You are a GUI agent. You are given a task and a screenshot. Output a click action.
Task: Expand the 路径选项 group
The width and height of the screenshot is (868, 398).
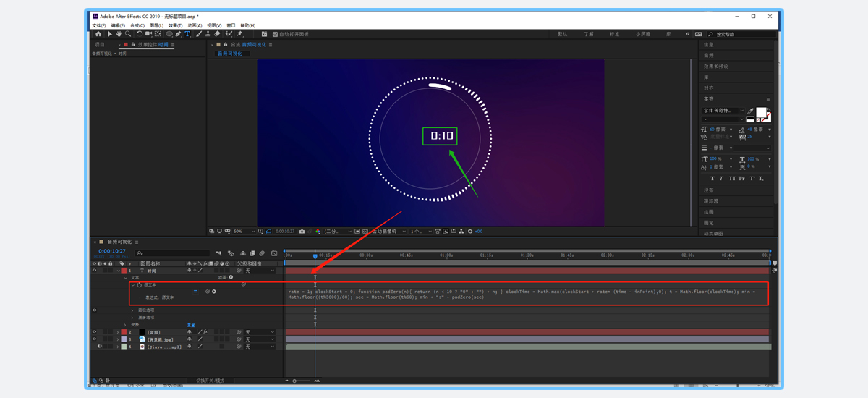[x=132, y=310]
